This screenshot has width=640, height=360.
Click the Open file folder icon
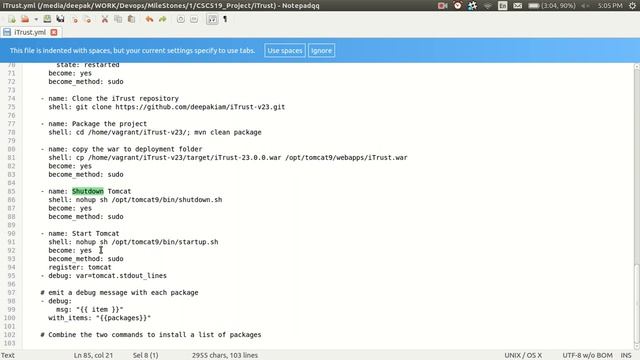(x=25, y=19)
